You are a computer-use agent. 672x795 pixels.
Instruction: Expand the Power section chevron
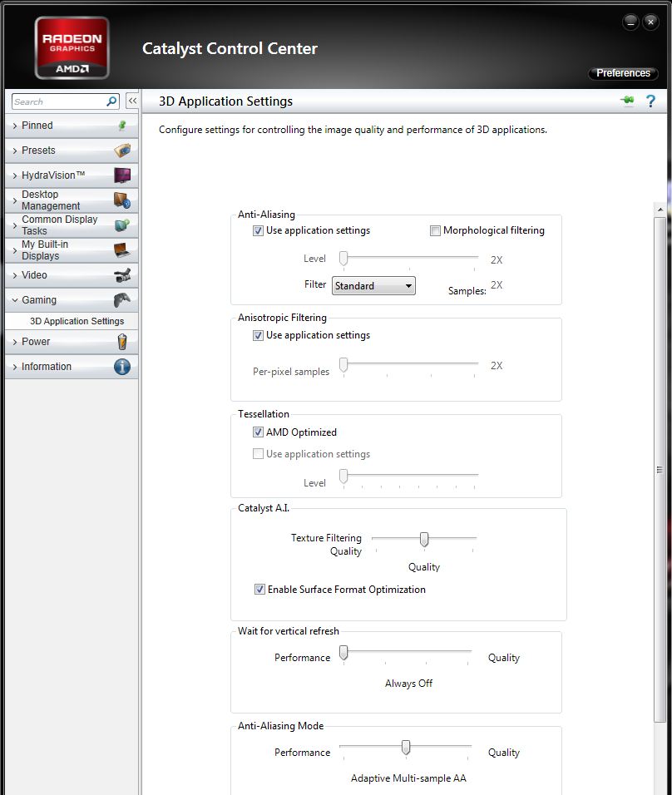click(x=15, y=342)
